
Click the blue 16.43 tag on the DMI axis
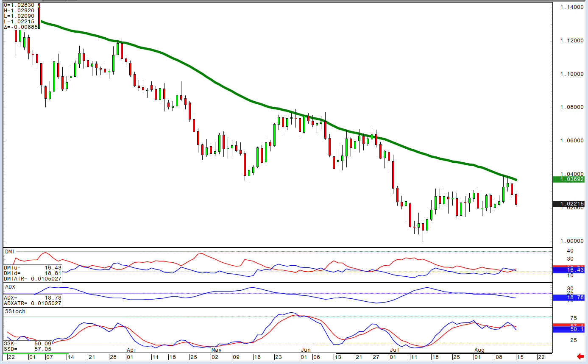click(x=568, y=270)
